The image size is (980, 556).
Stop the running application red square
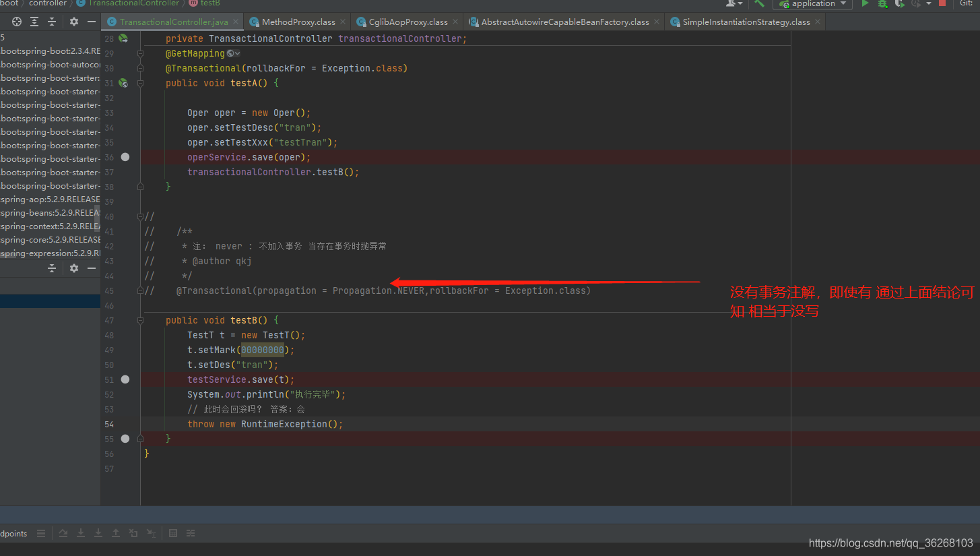[x=942, y=3]
